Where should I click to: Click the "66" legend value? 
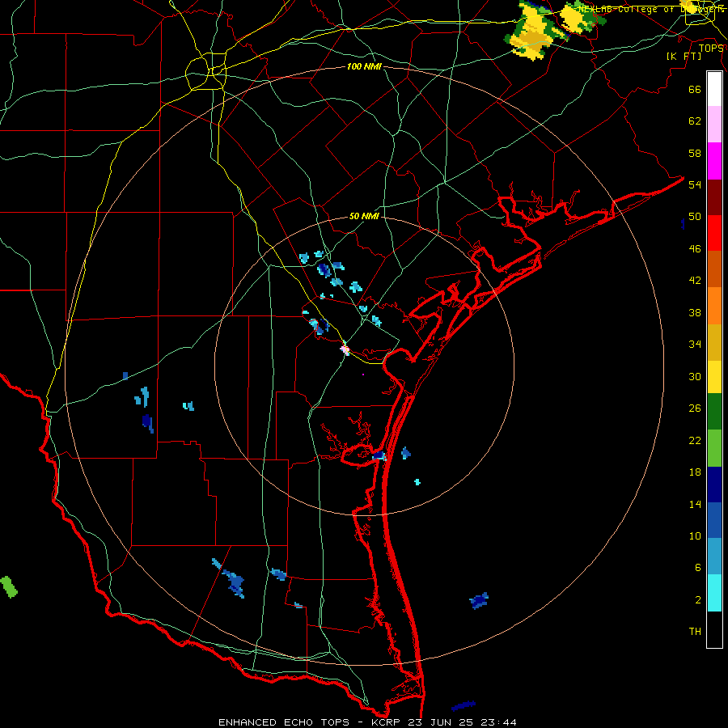pos(695,90)
